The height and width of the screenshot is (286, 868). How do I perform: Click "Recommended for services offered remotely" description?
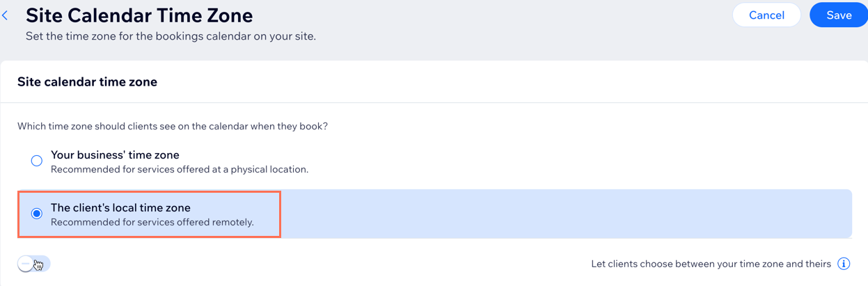pyautogui.click(x=152, y=222)
